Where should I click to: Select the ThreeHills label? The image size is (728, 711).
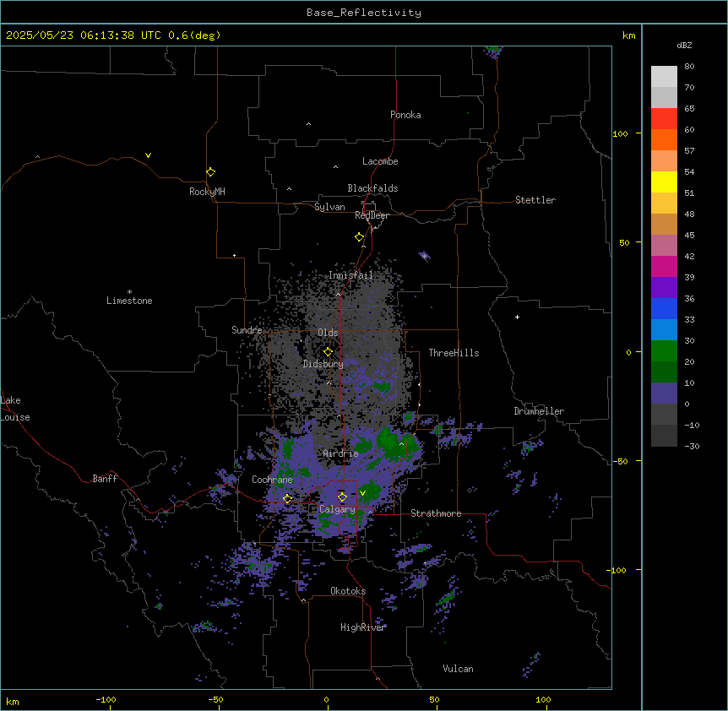pyautogui.click(x=454, y=353)
